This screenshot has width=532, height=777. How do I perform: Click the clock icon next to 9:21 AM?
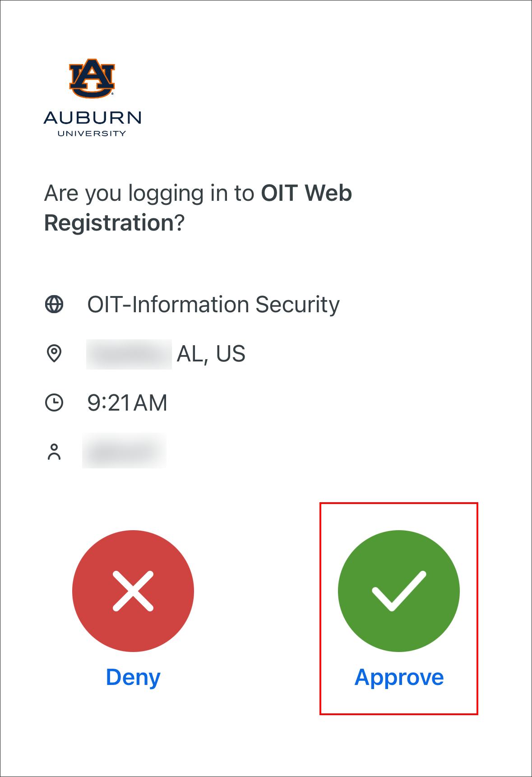[x=54, y=402]
